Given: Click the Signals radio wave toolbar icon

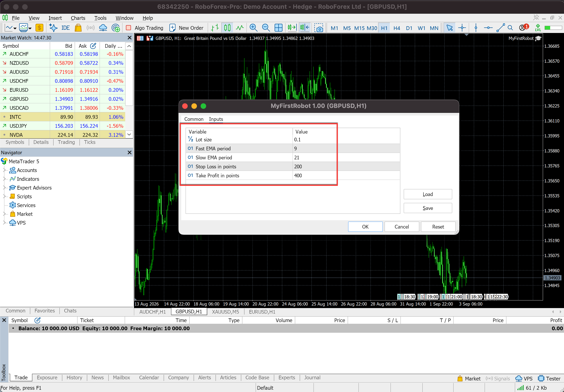Looking at the screenshot, I should [x=90, y=28].
